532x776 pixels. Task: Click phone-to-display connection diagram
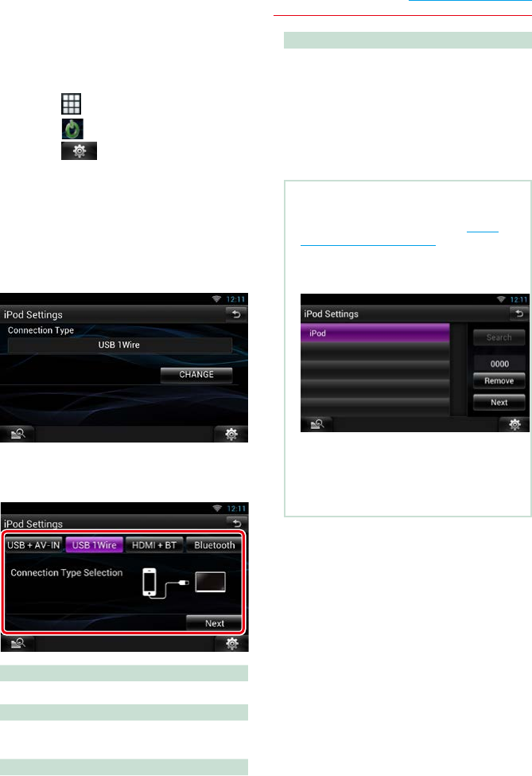[184, 583]
